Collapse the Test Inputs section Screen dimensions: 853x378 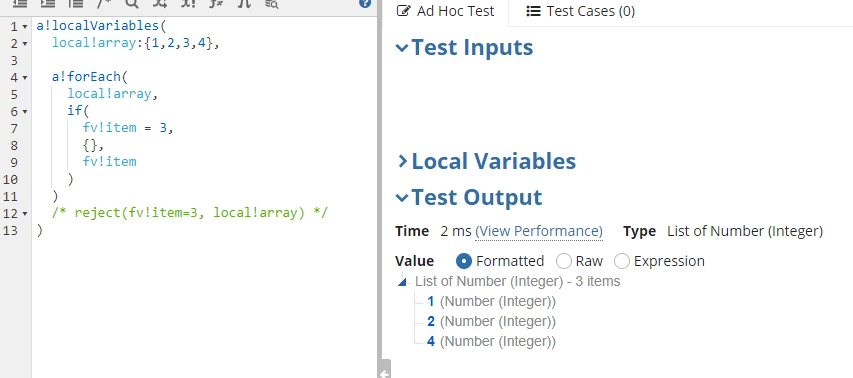402,48
